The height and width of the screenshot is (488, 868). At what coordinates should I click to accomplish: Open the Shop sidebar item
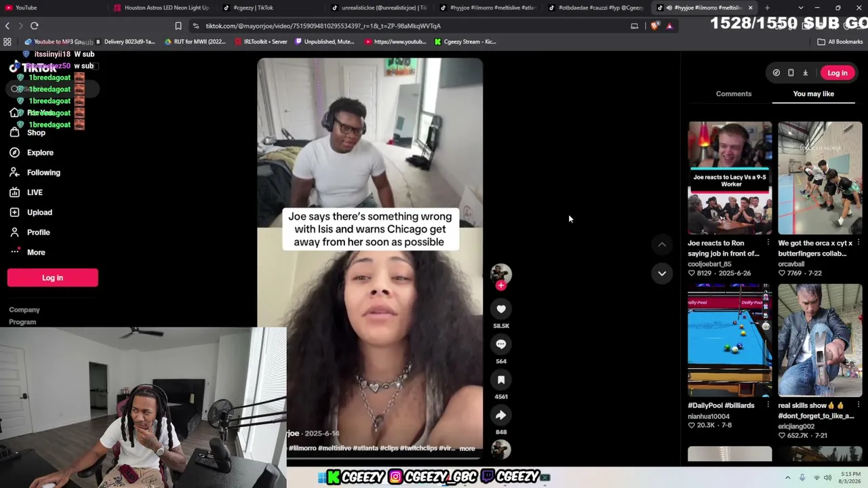coord(27,133)
